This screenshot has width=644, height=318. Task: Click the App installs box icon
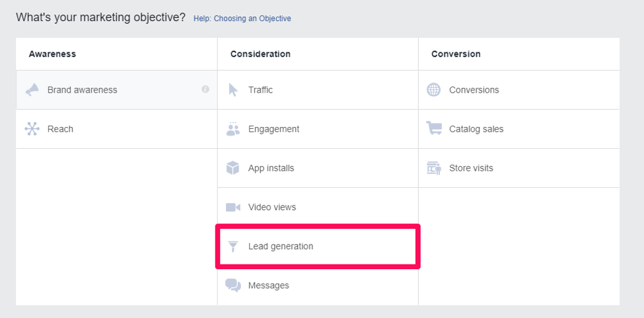pos(233,168)
